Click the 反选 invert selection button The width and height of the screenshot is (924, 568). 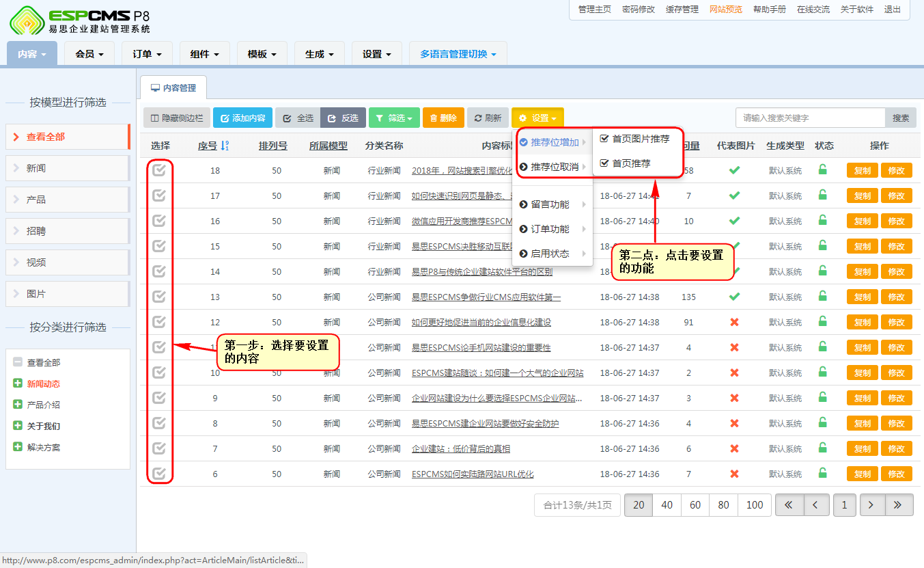point(343,118)
